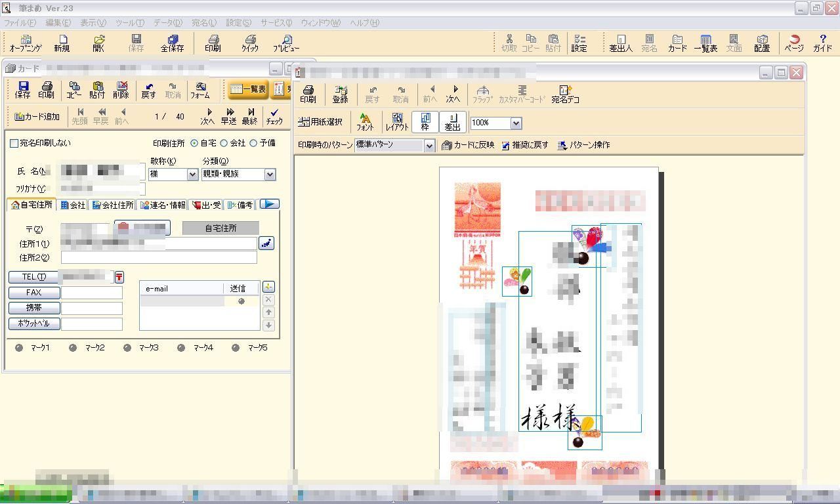Toggle the マーク1 indicator
Viewport: 840px width, 504px height.
[x=19, y=348]
